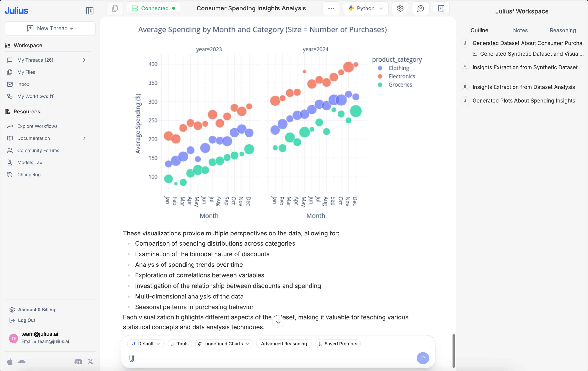Toggle Advanced Reasoning mode
This screenshot has width=588, height=371.
pyautogui.click(x=284, y=343)
